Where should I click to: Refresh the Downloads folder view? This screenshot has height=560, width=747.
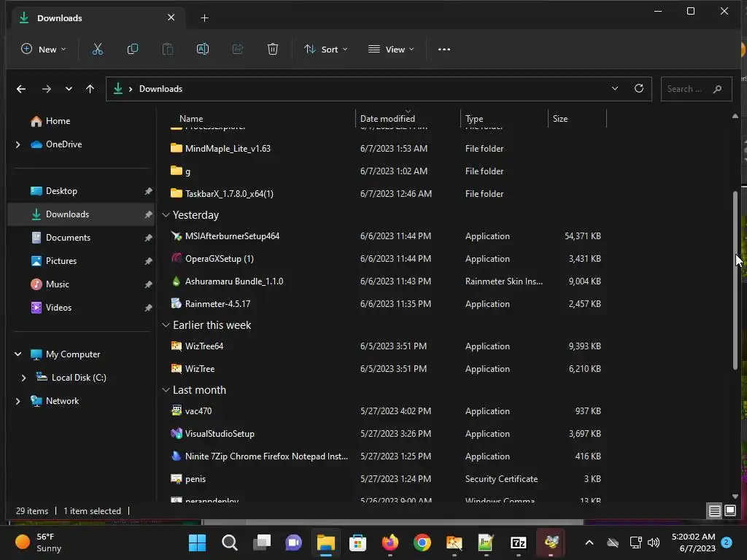tap(639, 88)
